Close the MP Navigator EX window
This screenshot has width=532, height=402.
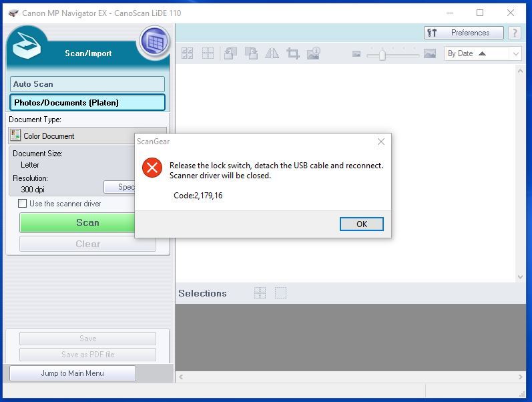coord(510,13)
